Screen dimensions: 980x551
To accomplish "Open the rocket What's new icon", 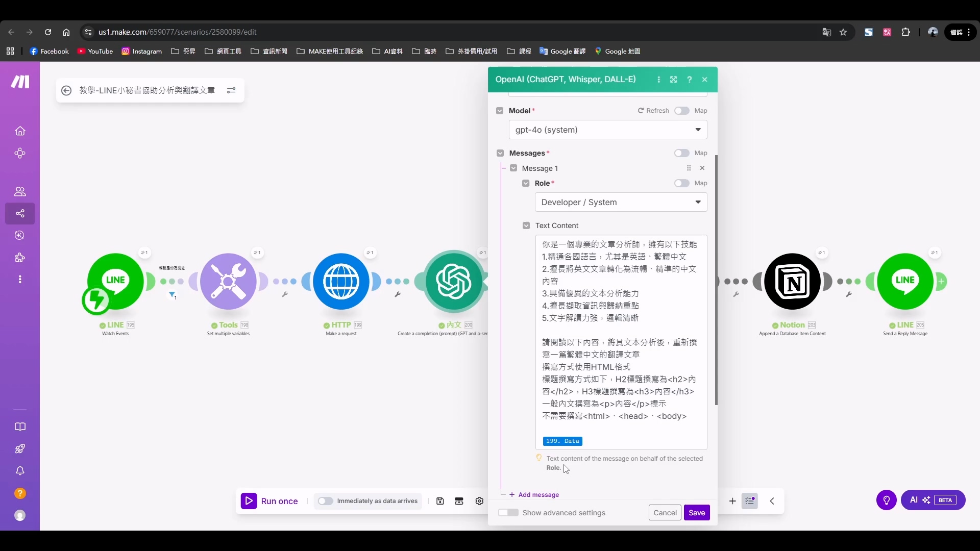I will pos(20,449).
